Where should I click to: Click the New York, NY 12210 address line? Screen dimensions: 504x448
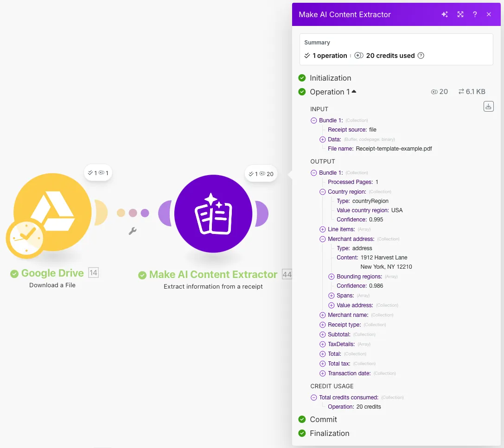(386, 267)
